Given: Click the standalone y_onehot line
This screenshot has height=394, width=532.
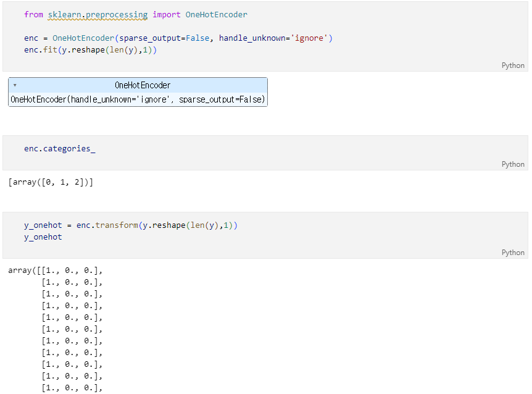Looking at the screenshot, I should coord(43,237).
